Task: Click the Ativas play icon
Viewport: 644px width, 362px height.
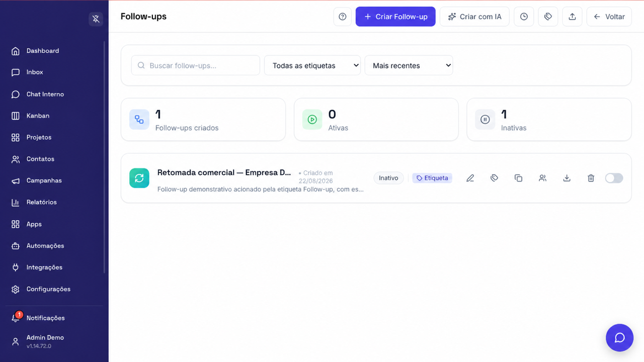Action: [312, 120]
